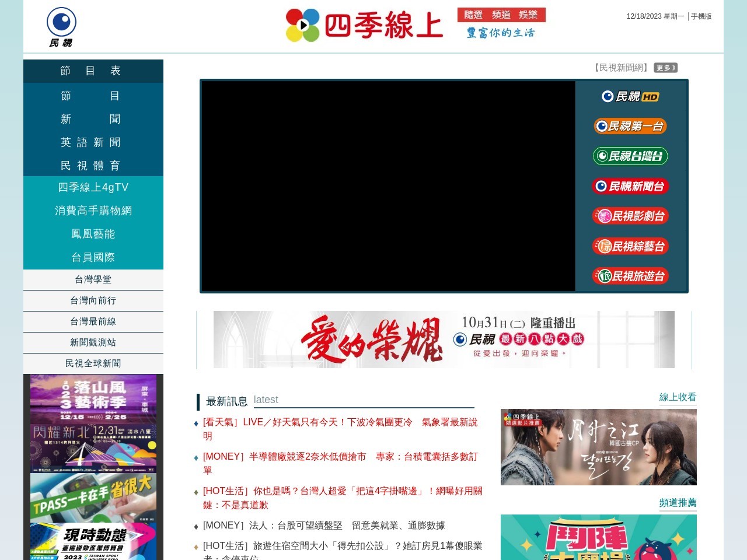Open the 頻道 menu item

pyautogui.click(x=500, y=15)
